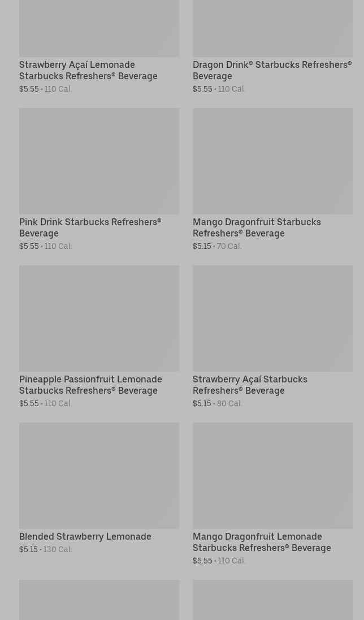Click the image above Strawberry Açaí Lemonade title
The height and width of the screenshot is (620, 364).
coord(99,28)
